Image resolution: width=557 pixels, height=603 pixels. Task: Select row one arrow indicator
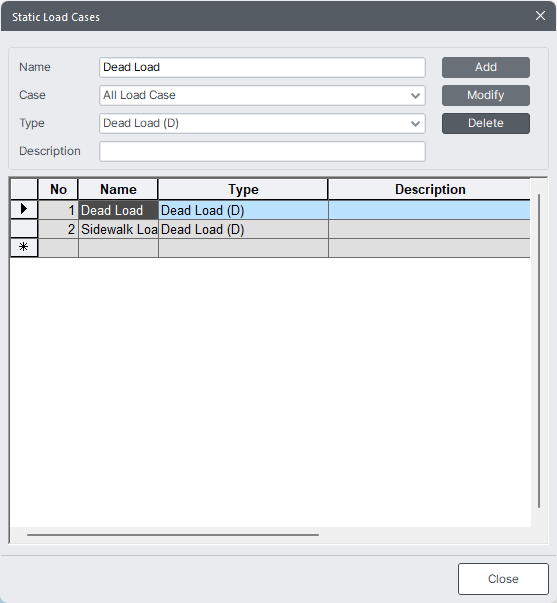(x=24, y=210)
